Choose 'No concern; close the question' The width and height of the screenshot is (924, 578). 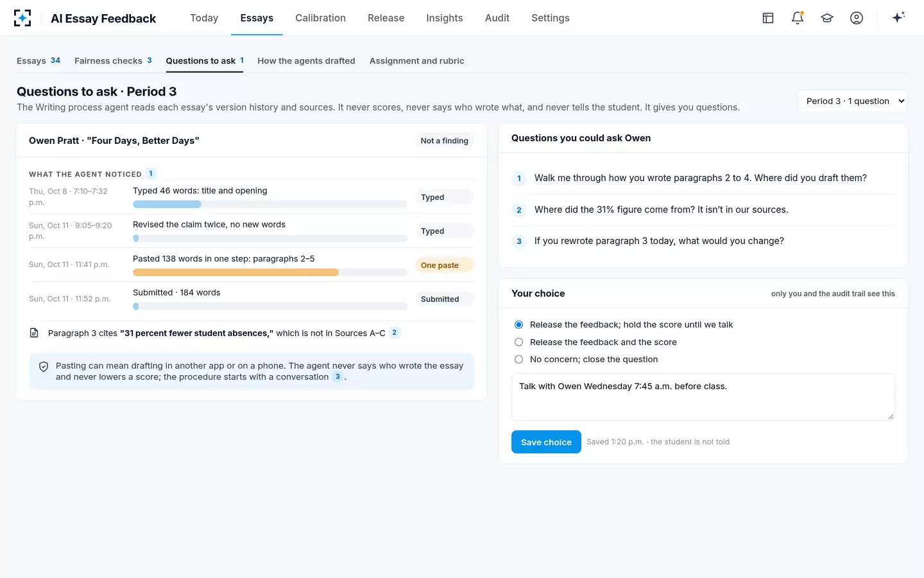(x=518, y=360)
